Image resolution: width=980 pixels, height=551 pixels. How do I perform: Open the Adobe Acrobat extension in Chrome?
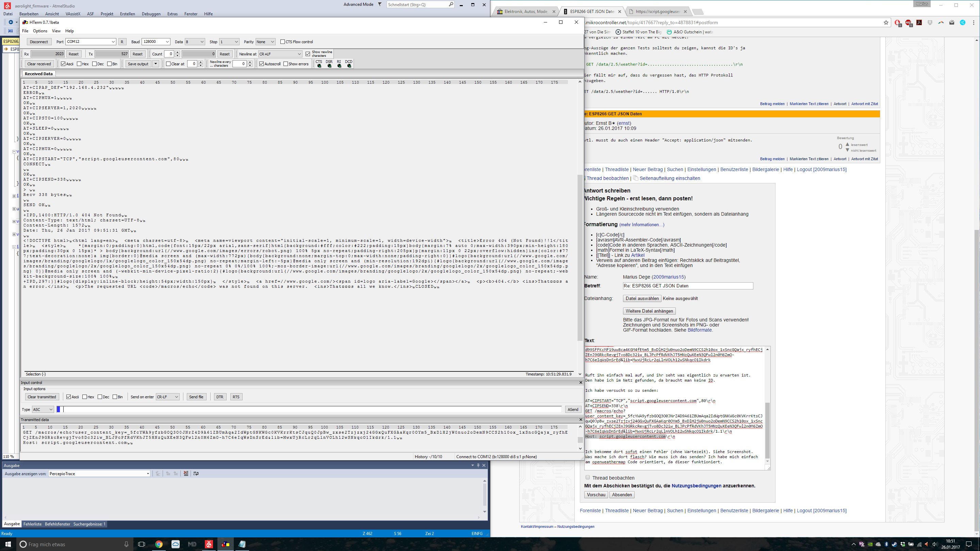[x=919, y=23]
